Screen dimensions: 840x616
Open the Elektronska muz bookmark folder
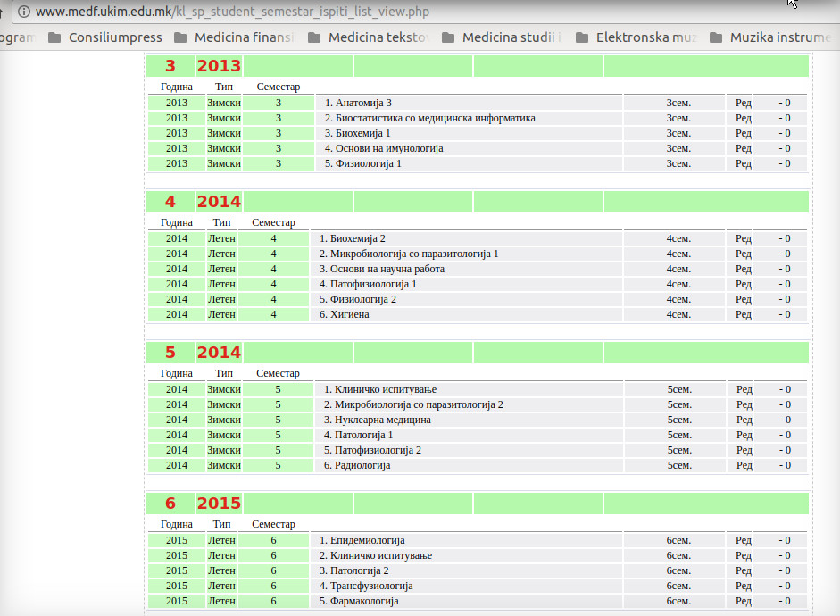tap(636, 37)
